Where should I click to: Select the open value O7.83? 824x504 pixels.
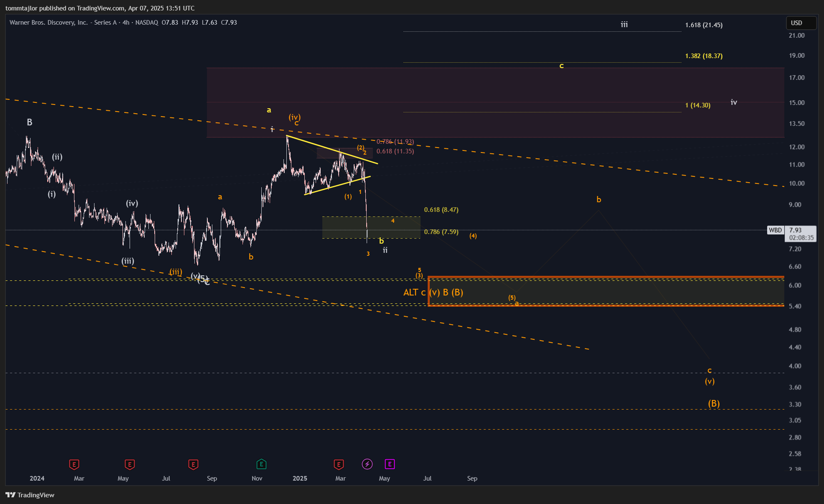[170, 23]
